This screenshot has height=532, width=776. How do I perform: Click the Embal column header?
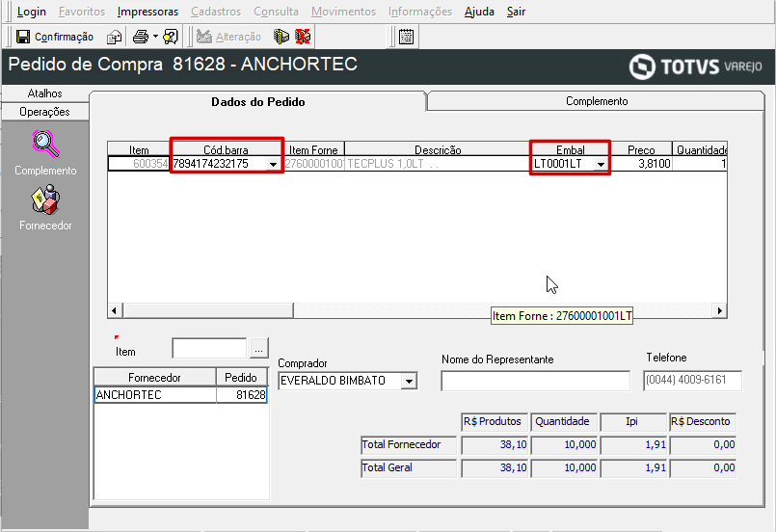click(571, 149)
